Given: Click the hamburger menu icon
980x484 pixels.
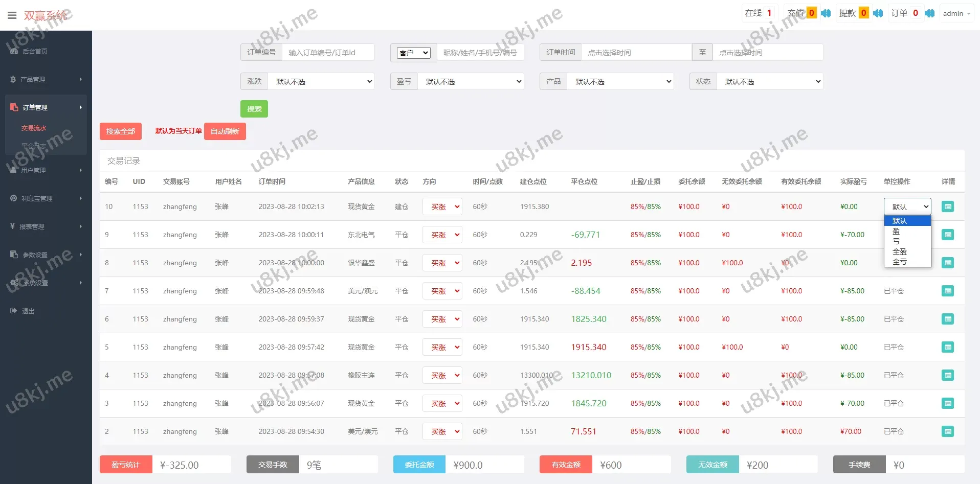Looking at the screenshot, I should [x=12, y=15].
